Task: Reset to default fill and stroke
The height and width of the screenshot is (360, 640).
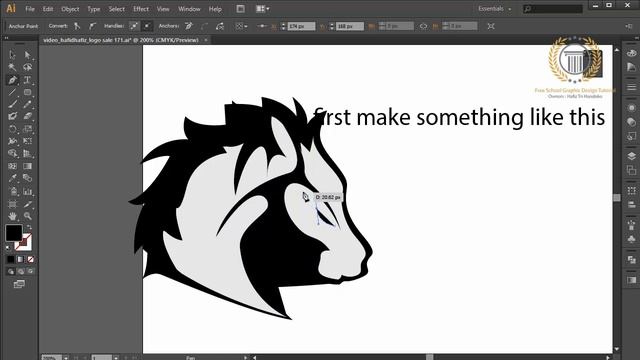Action: pyautogui.click(x=8, y=247)
